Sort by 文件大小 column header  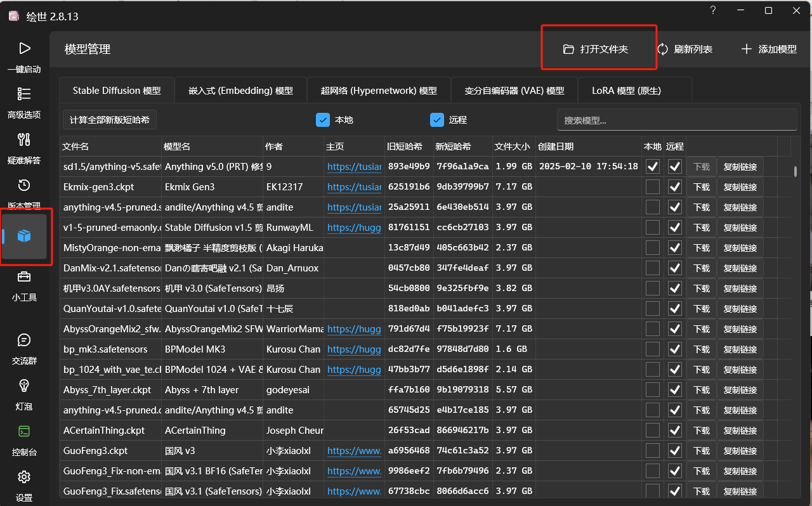513,146
